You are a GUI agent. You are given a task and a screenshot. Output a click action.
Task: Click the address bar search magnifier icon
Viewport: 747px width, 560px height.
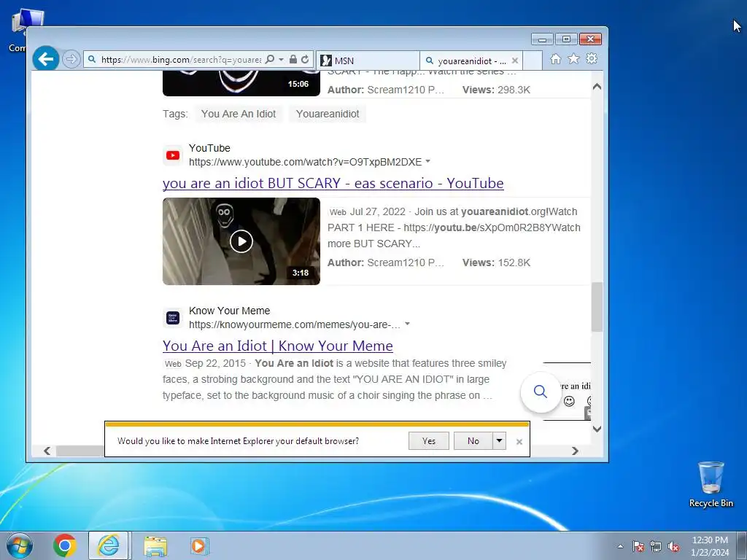(x=270, y=60)
